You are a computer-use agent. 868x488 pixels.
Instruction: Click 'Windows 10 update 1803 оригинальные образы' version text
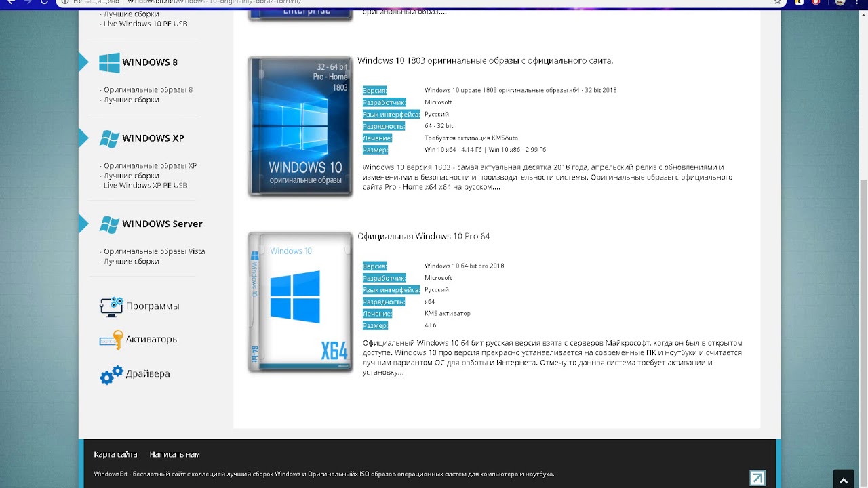[x=520, y=91]
